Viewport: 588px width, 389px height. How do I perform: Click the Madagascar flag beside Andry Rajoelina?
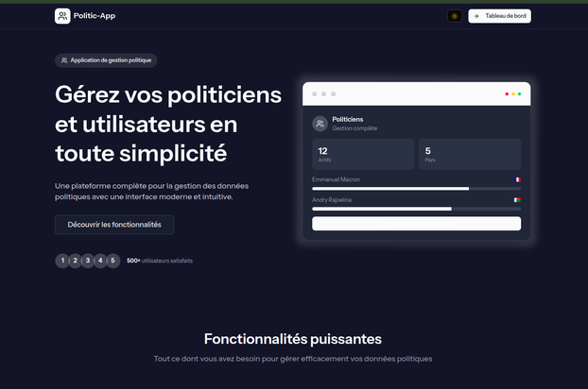coord(517,200)
